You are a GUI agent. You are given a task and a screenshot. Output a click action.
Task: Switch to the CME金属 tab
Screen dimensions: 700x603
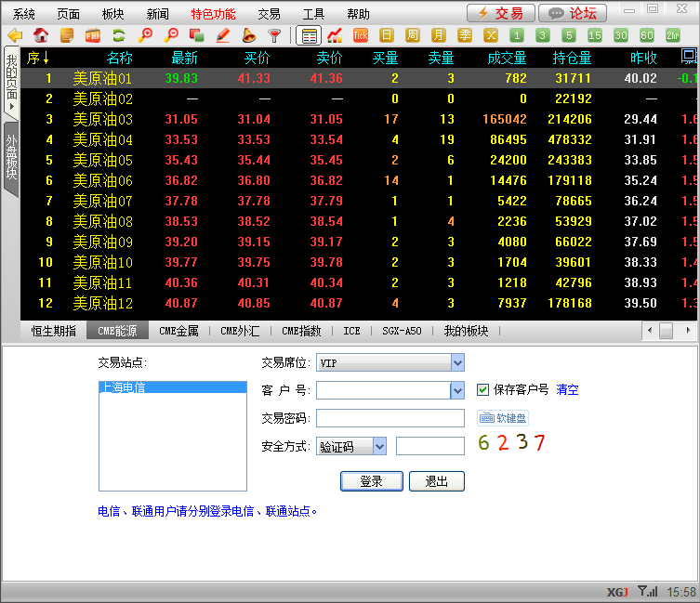(180, 331)
